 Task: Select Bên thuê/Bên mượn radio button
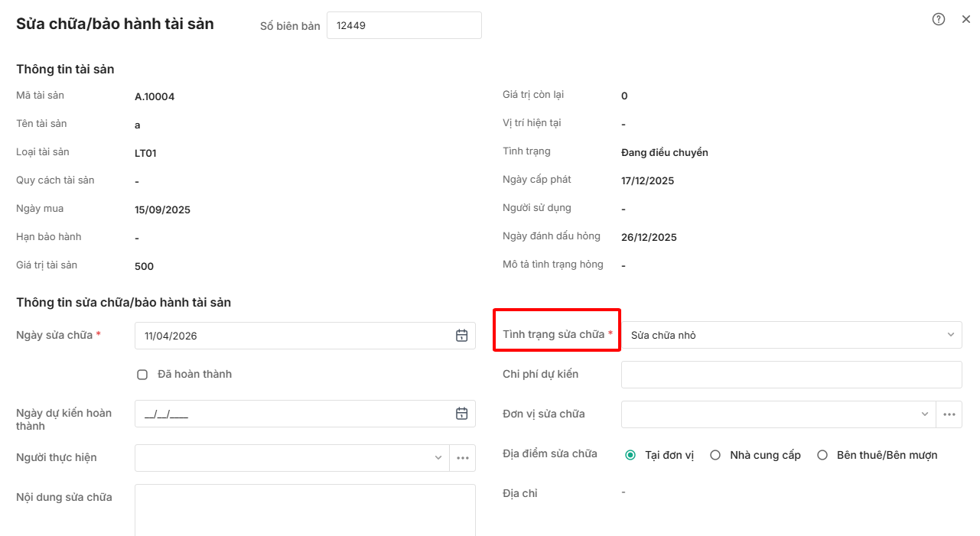tap(822, 455)
